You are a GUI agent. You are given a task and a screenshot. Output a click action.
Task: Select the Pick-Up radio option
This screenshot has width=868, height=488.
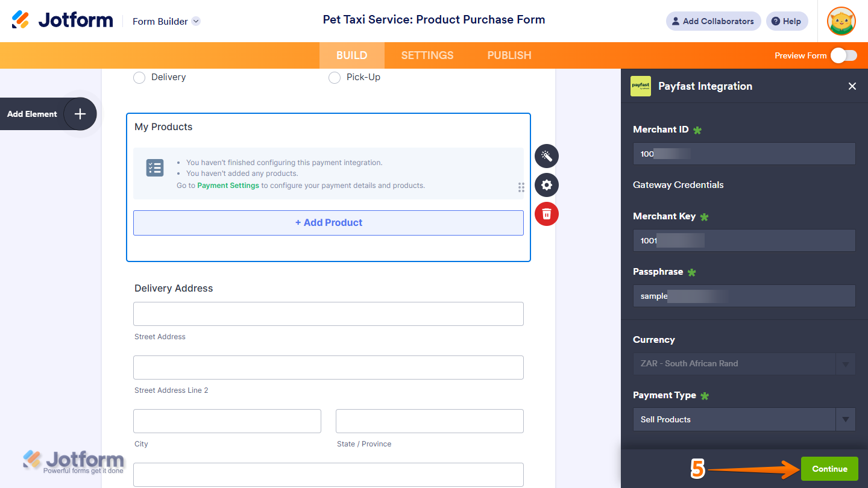(335, 78)
